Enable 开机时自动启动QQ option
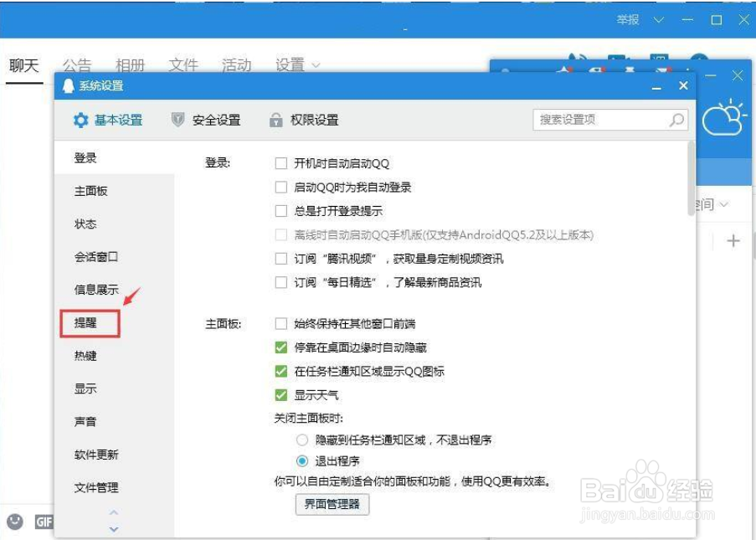Screen dimensions: 756x540 tap(281, 163)
